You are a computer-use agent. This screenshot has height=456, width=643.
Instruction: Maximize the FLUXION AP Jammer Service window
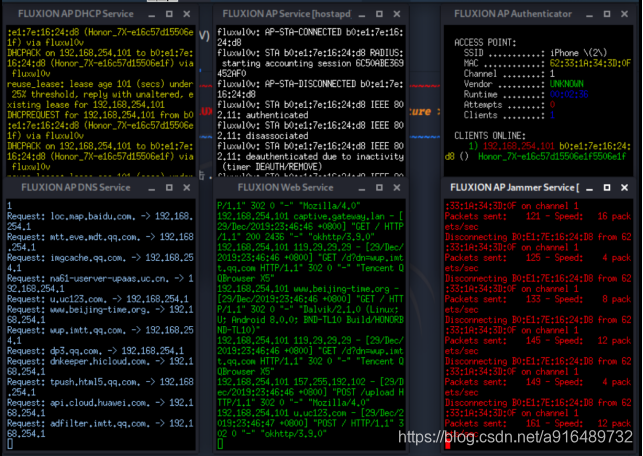pos(607,187)
